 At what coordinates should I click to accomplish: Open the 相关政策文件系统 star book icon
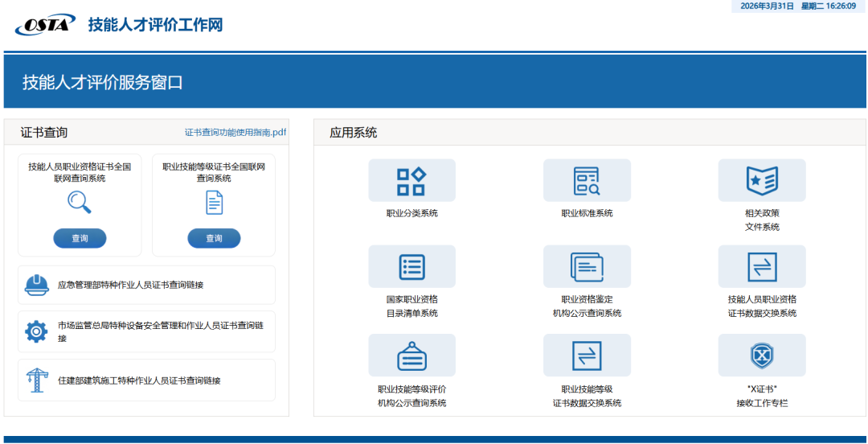pos(761,181)
